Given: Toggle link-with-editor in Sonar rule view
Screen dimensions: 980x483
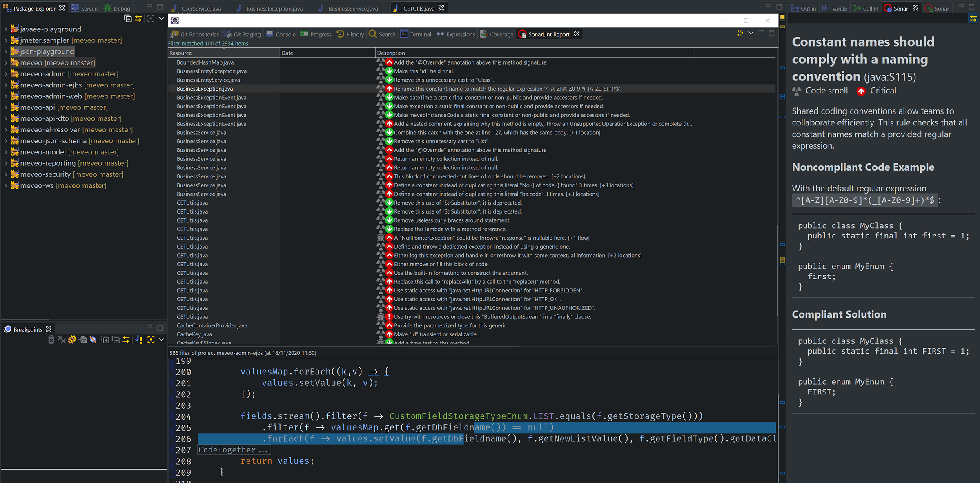Looking at the screenshot, I should coord(973,18).
